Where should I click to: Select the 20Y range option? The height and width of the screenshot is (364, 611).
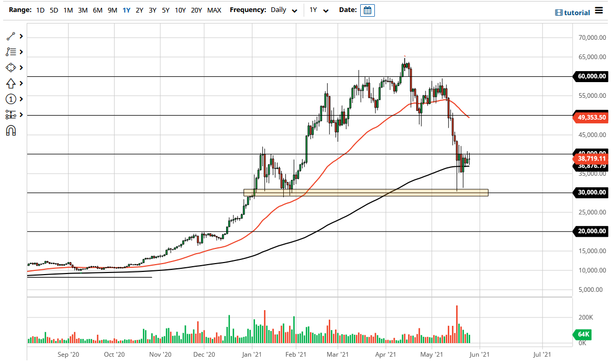click(196, 10)
